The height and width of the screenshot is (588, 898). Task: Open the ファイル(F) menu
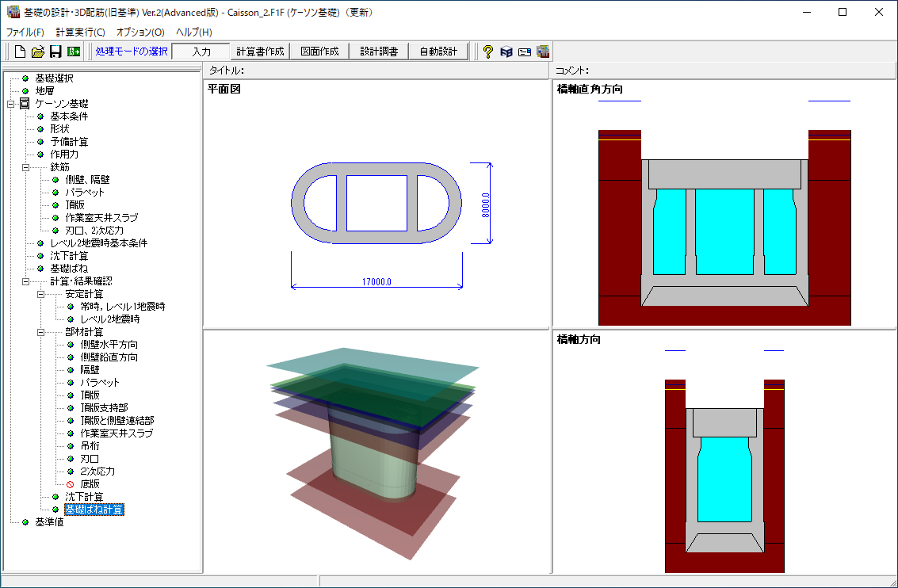pos(25,32)
